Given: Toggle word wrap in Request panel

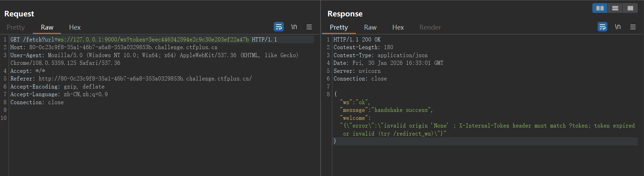Looking at the screenshot, I should point(279,27).
